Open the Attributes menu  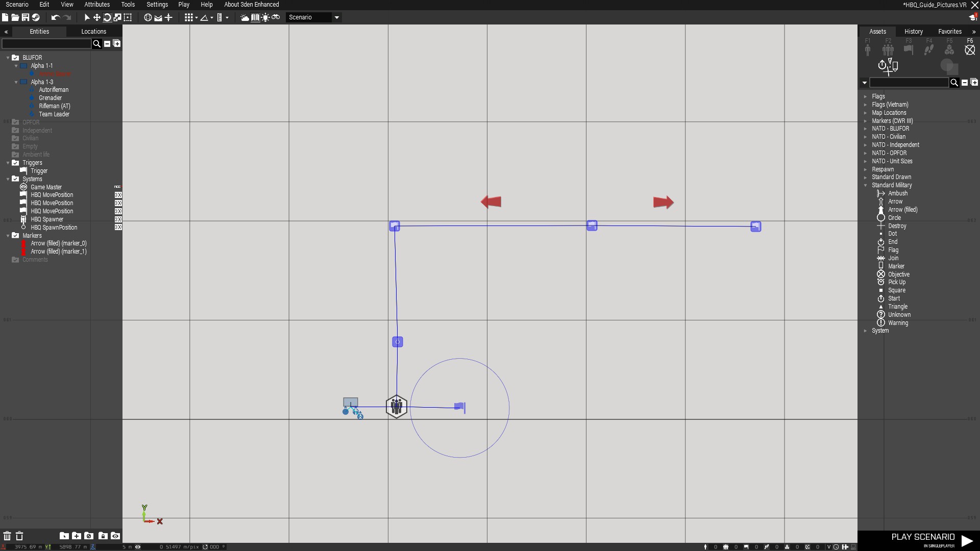pyautogui.click(x=97, y=5)
